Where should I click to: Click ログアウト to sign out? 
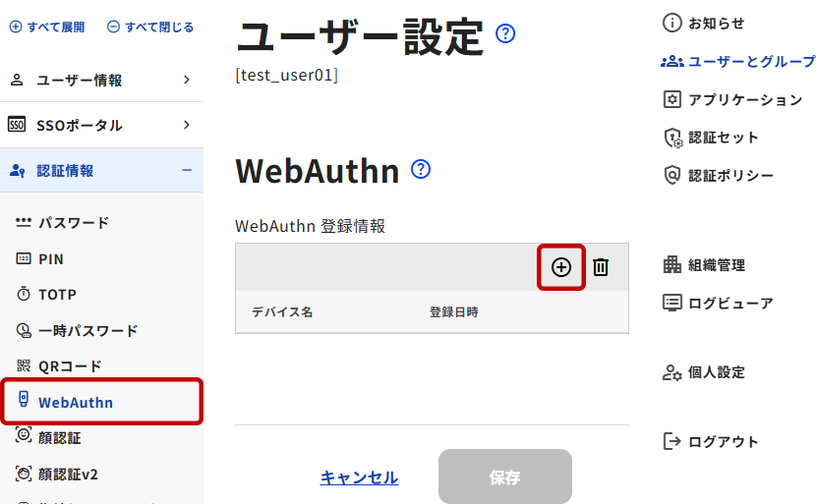723,441
